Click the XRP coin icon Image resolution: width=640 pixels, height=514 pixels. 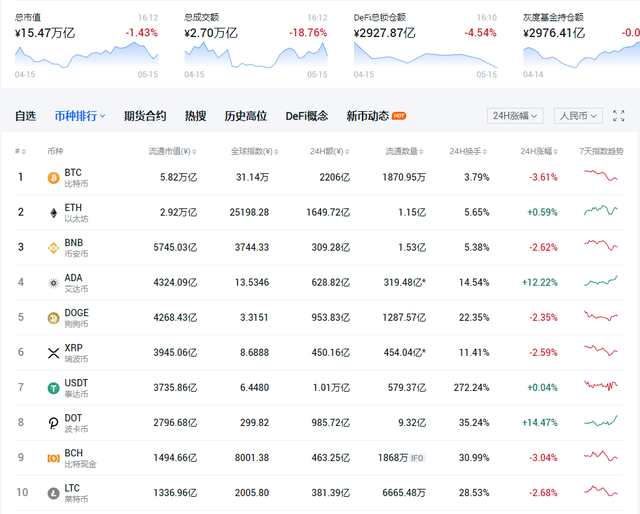[x=53, y=353]
